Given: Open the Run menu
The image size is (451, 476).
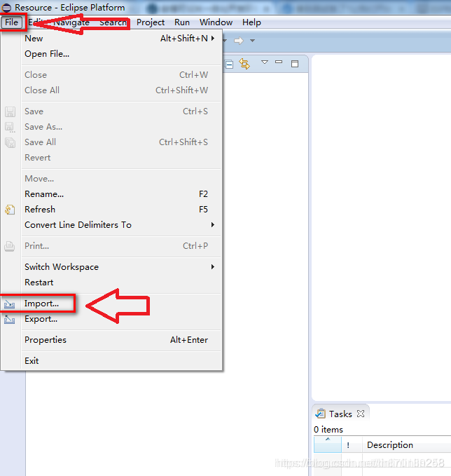Looking at the screenshot, I should coord(182,22).
